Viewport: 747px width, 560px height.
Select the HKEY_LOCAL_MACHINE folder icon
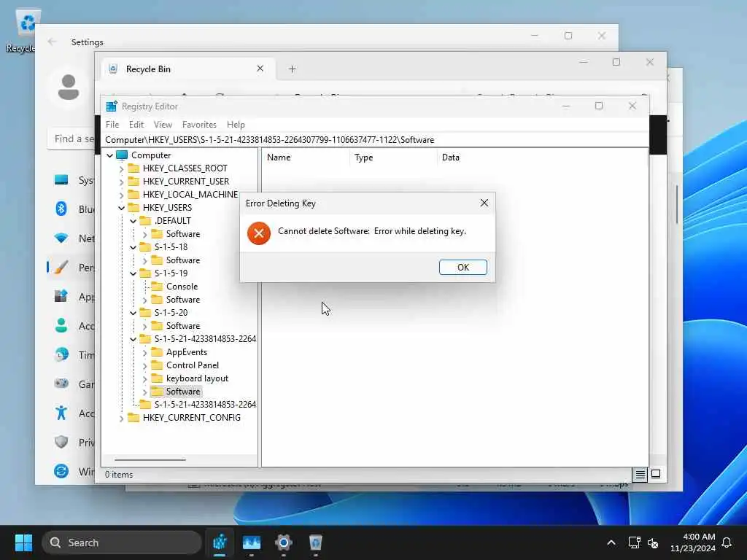click(134, 194)
